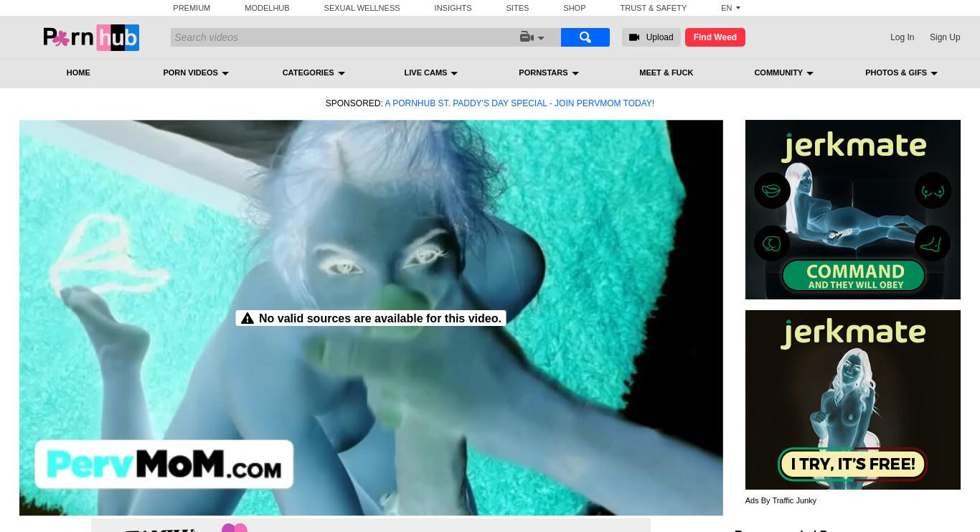
Task: Open the TRUST & SAFETY link
Action: coord(654,8)
